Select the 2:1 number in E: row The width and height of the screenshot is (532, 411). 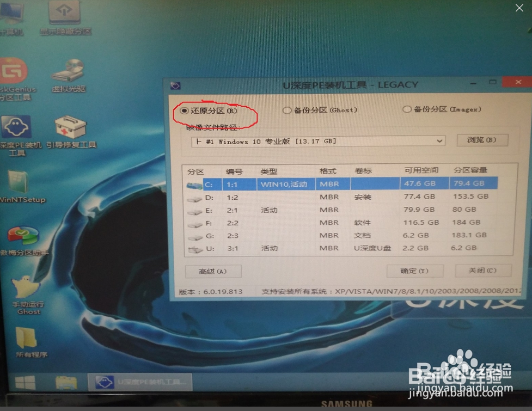pos(233,210)
